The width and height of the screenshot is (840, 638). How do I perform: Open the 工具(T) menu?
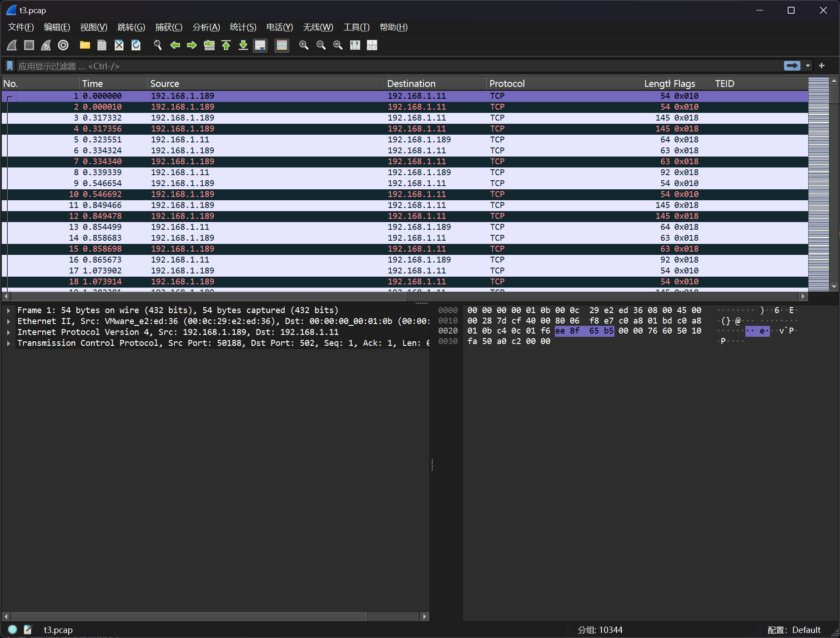point(356,27)
